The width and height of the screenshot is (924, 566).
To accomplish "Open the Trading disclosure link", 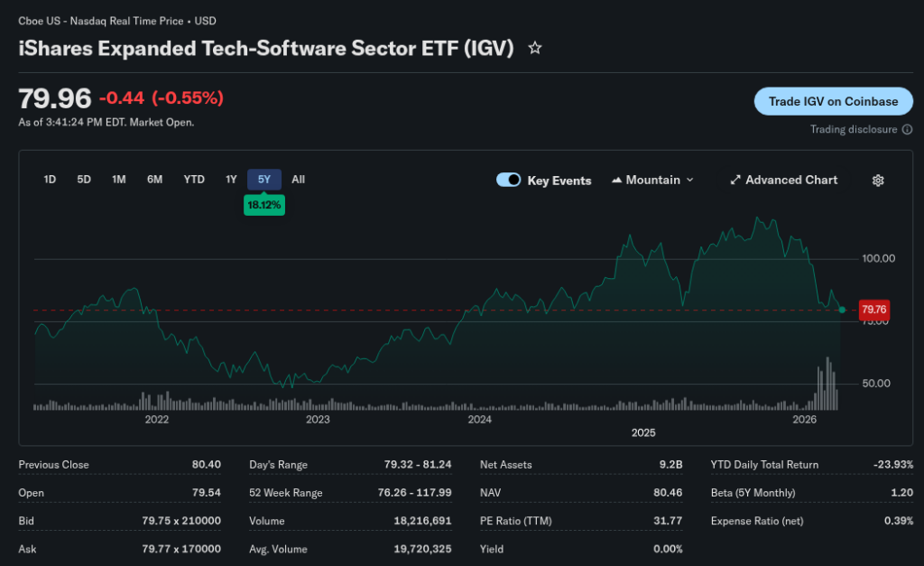I will pos(854,129).
